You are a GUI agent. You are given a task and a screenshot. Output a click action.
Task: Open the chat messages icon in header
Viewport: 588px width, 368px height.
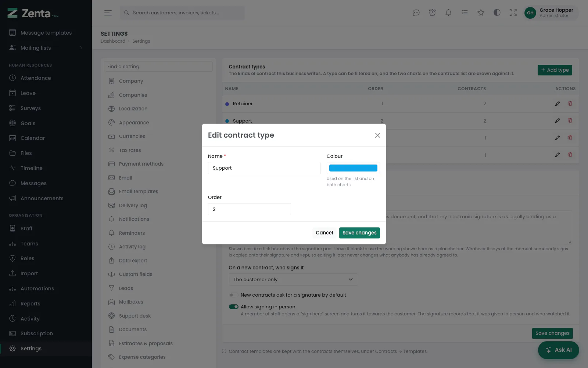416,13
